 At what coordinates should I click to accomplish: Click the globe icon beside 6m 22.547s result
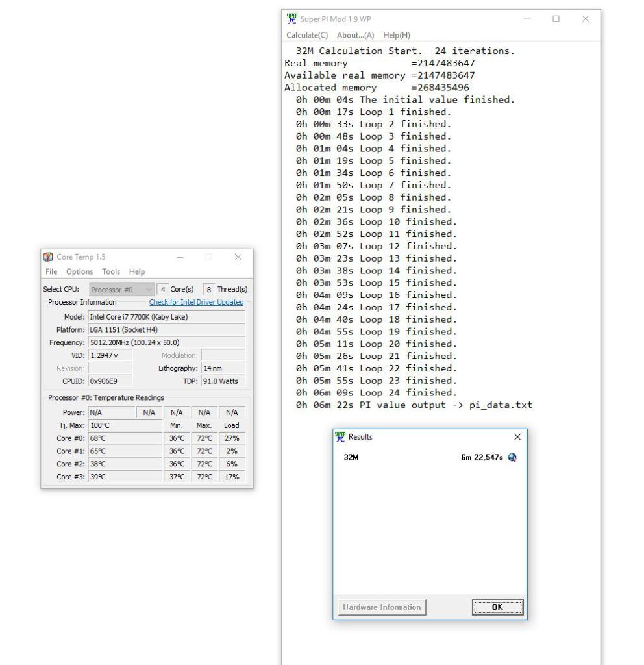pyautogui.click(x=512, y=457)
